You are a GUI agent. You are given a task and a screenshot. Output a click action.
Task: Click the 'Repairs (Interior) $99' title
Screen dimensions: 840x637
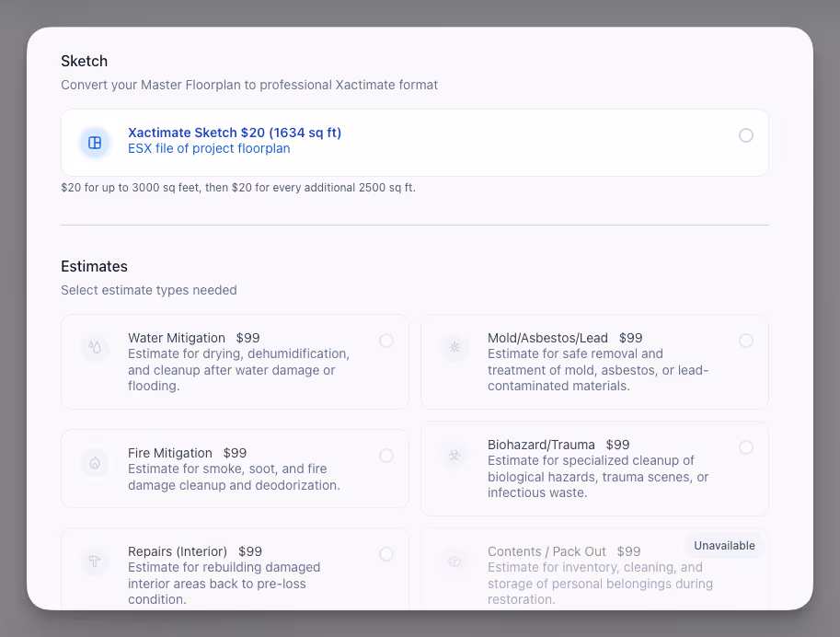coord(195,551)
